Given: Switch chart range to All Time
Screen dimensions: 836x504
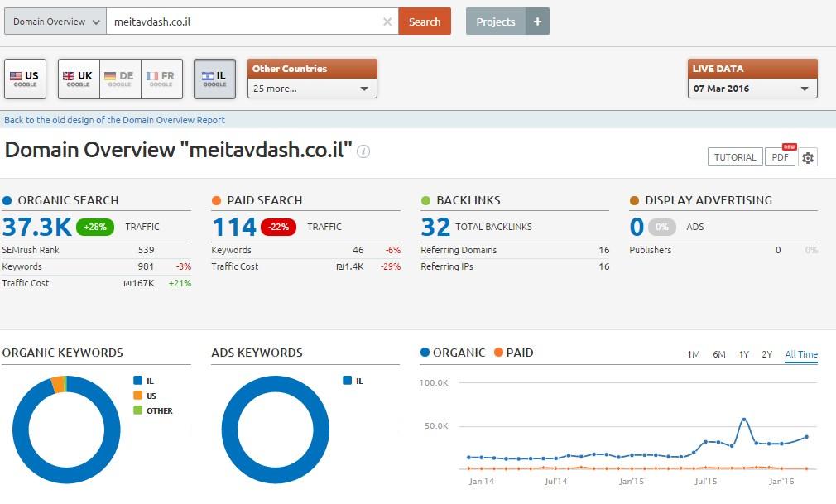Looking at the screenshot, I should coord(800,354).
